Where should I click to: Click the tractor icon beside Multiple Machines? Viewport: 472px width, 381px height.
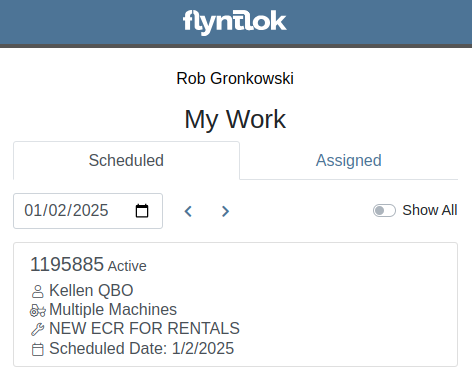pyautogui.click(x=38, y=310)
